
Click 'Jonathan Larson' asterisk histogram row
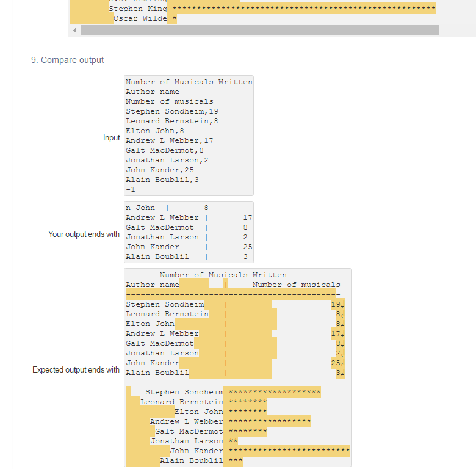pos(194,441)
